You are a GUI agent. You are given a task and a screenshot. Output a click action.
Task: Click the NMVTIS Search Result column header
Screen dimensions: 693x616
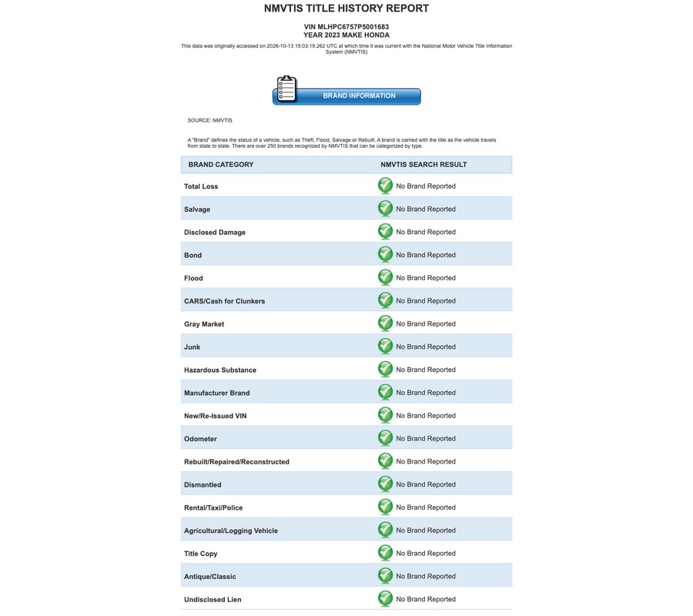tap(423, 164)
